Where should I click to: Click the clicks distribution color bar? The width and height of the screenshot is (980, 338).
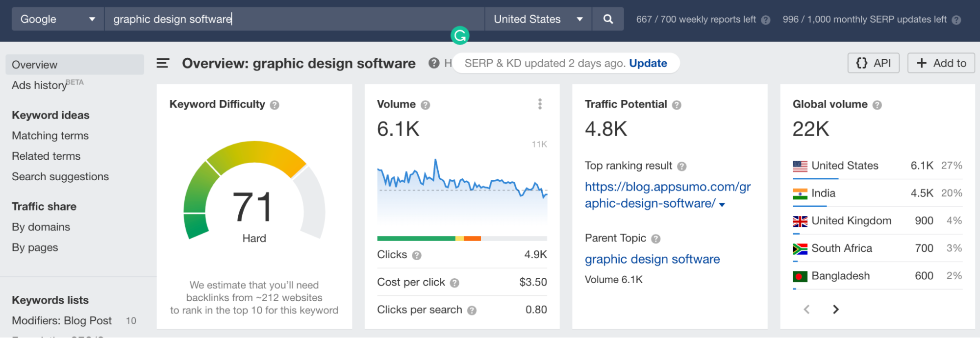[461, 239]
